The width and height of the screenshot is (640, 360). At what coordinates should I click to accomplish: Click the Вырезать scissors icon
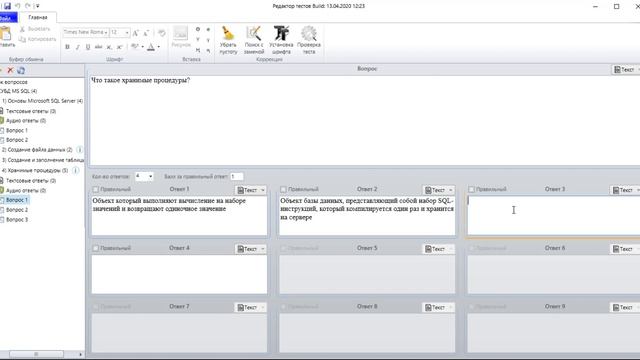tap(22, 29)
